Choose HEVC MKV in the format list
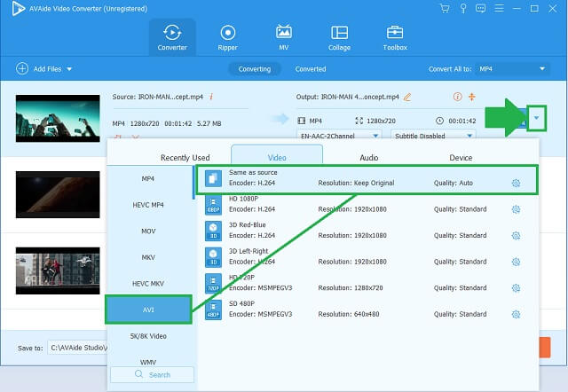This screenshot has width=568, height=392. point(148,284)
